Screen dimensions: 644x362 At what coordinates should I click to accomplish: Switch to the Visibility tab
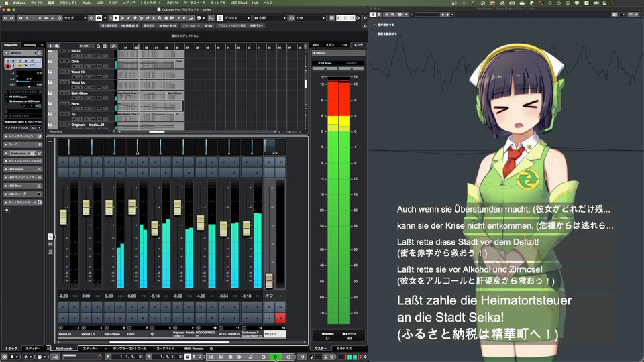[x=30, y=45]
